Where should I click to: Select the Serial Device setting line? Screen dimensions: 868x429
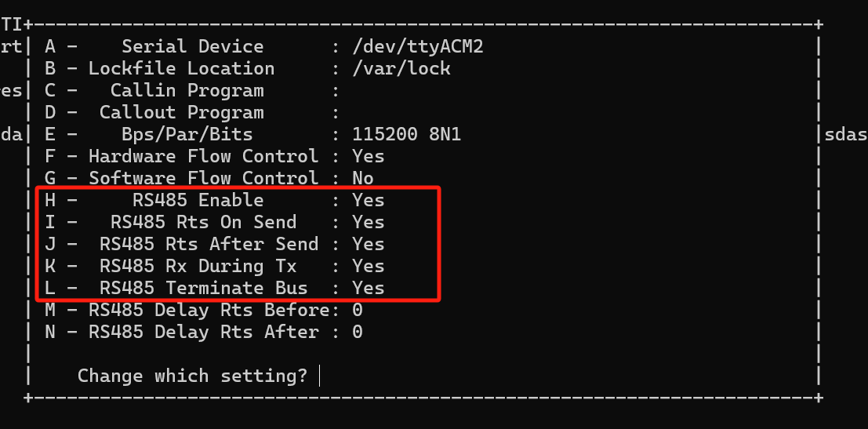click(192, 46)
